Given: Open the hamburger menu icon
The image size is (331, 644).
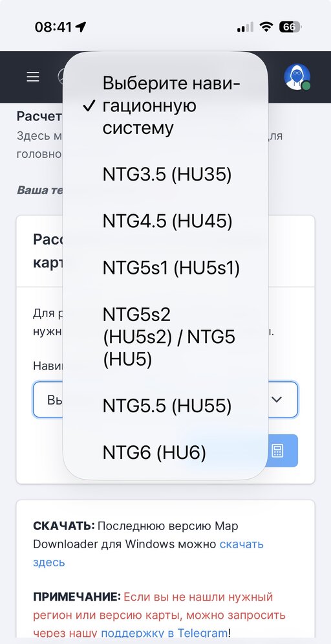Looking at the screenshot, I should point(33,77).
